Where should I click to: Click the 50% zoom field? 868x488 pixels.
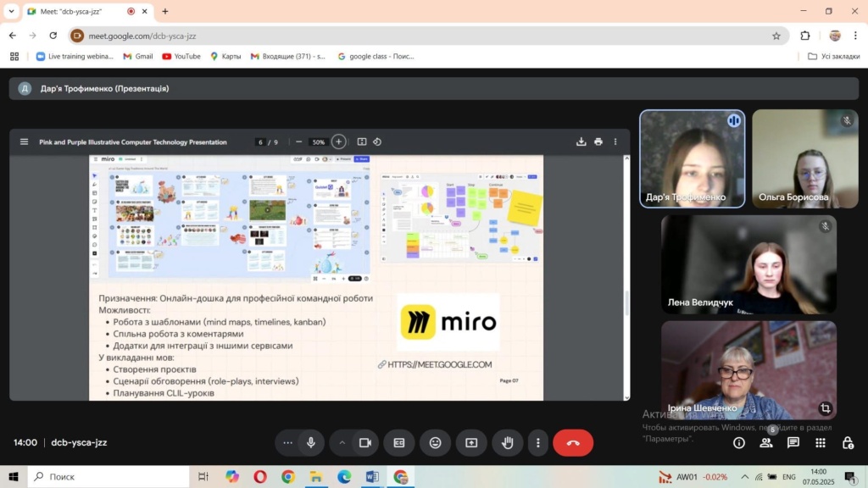pyautogui.click(x=319, y=142)
